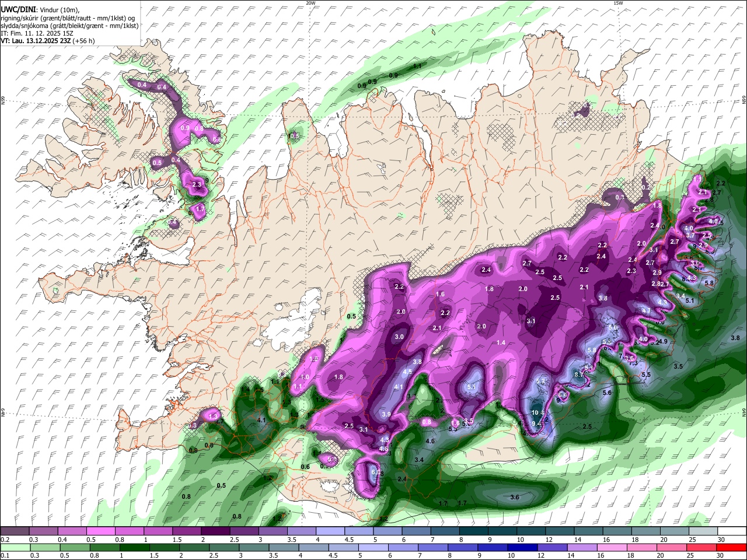The height and width of the screenshot is (560, 747).
Task: Click the '5.6' value in the southeast green area
Action: point(607,393)
